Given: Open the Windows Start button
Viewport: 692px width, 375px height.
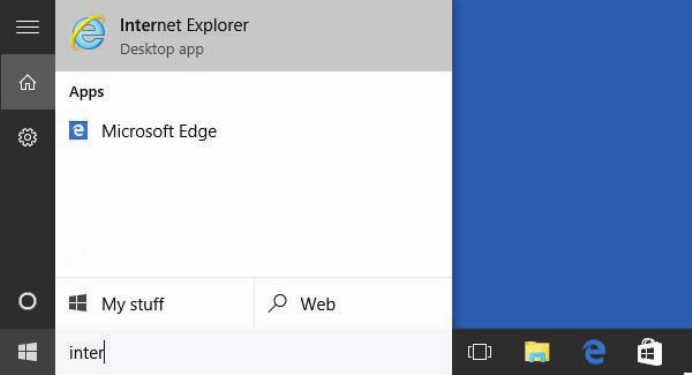Looking at the screenshot, I should [27, 352].
